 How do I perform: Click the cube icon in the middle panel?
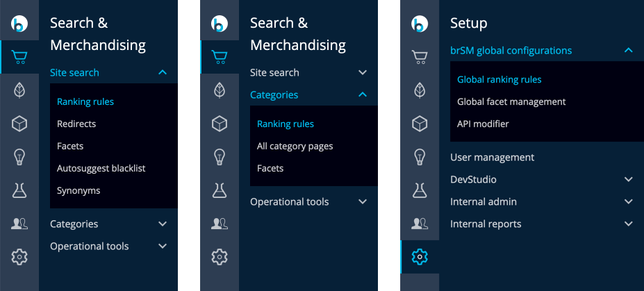tap(220, 124)
